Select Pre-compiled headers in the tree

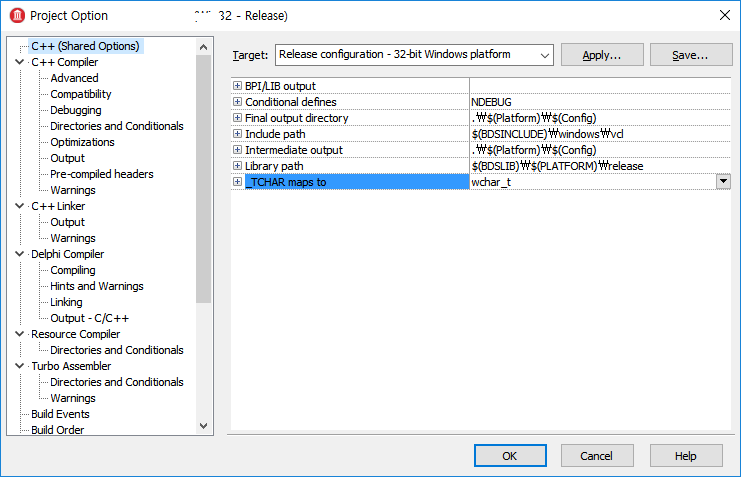point(101,174)
